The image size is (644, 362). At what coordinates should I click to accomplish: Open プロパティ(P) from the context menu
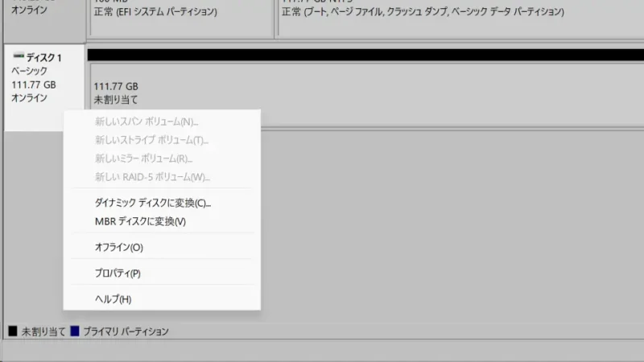click(162, 274)
